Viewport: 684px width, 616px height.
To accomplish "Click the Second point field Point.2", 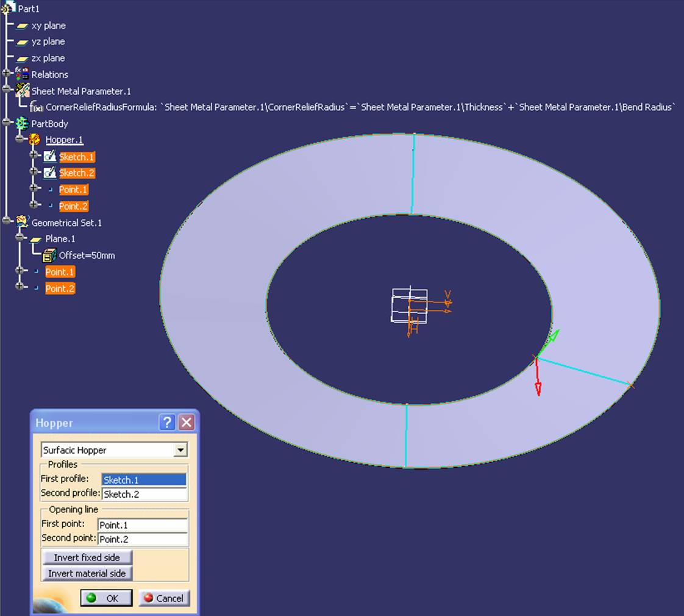I will (x=143, y=539).
